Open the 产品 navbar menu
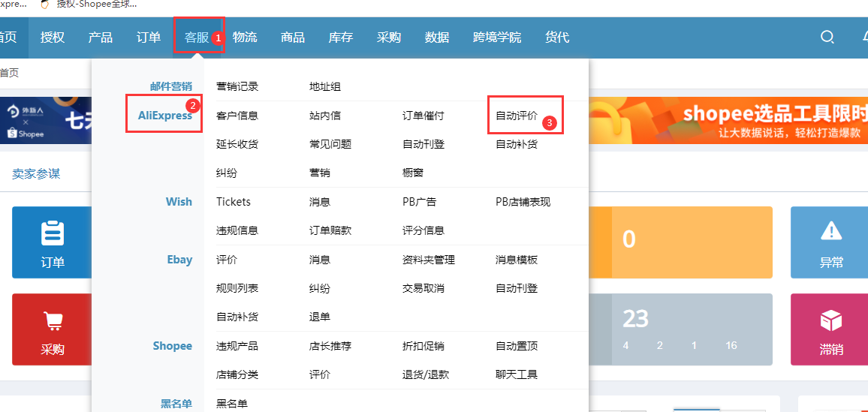 click(x=100, y=38)
